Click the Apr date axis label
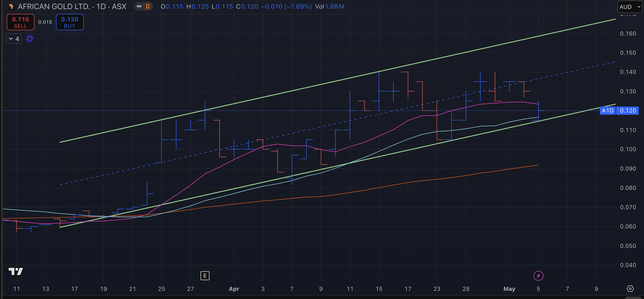The height and width of the screenshot is (299, 644). pyautogui.click(x=234, y=289)
